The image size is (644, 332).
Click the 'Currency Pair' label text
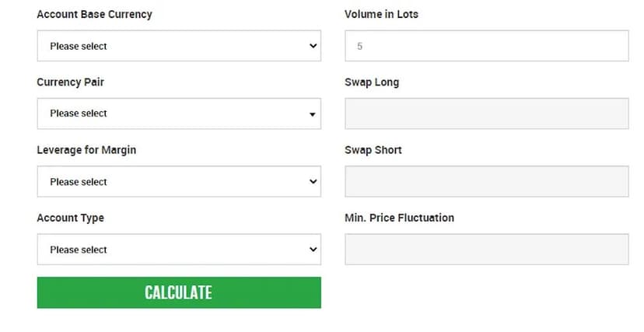[x=70, y=82]
